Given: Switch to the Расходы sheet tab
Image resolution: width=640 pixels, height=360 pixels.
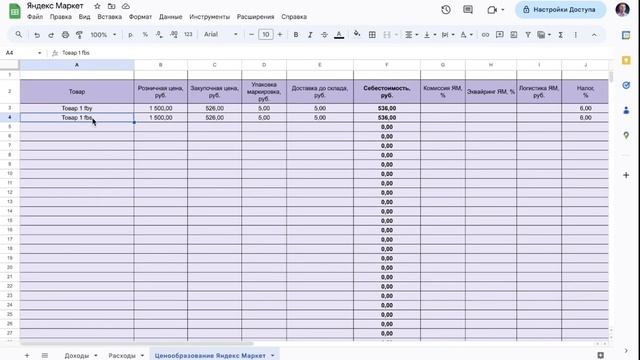Looking at the screenshot, I should 122,356.
